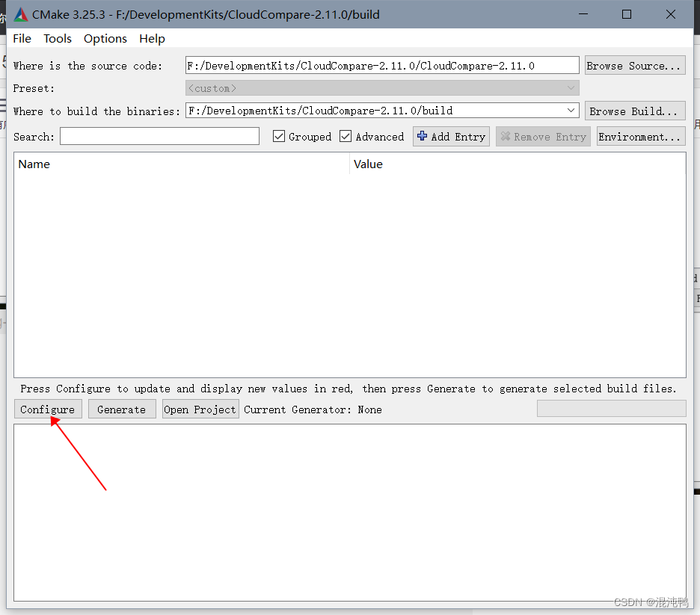Open the Help menu
The image size is (700, 615).
point(152,39)
